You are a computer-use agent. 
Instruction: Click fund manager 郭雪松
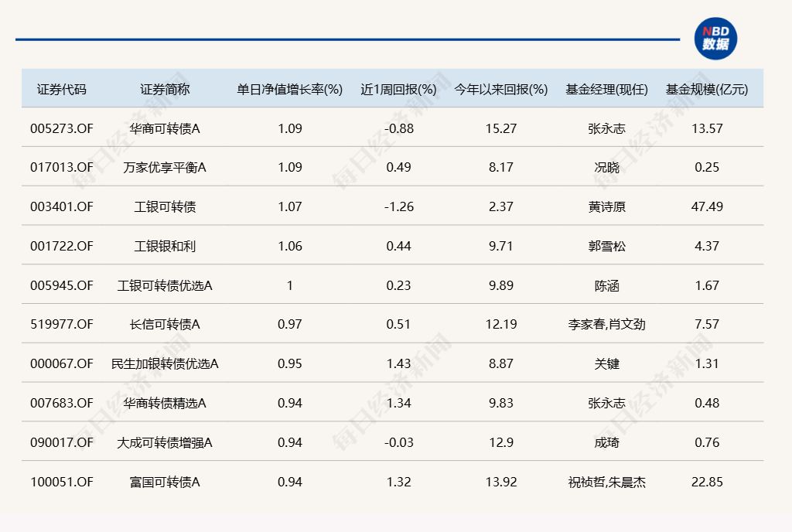click(606, 246)
